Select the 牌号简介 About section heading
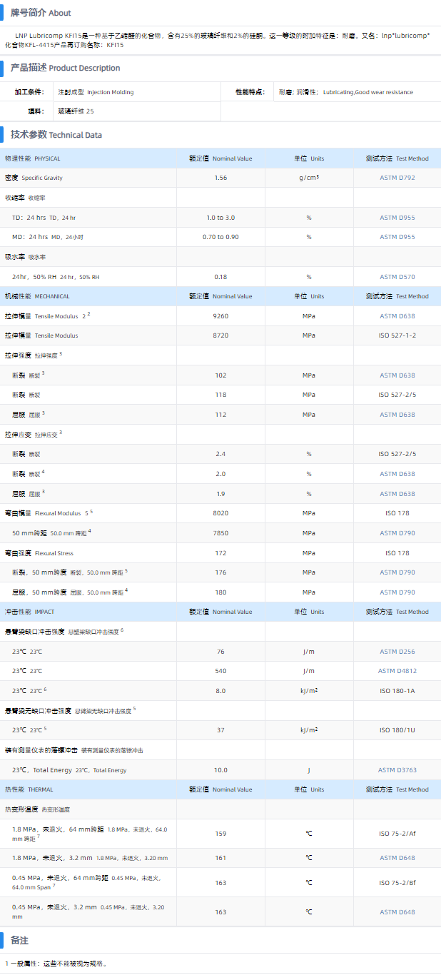Image resolution: width=441 pixels, height=980 pixels. (x=41, y=13)
